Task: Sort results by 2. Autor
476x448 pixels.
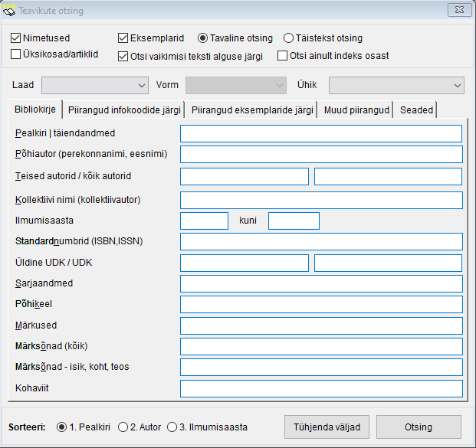Action: tap(123, 427)
